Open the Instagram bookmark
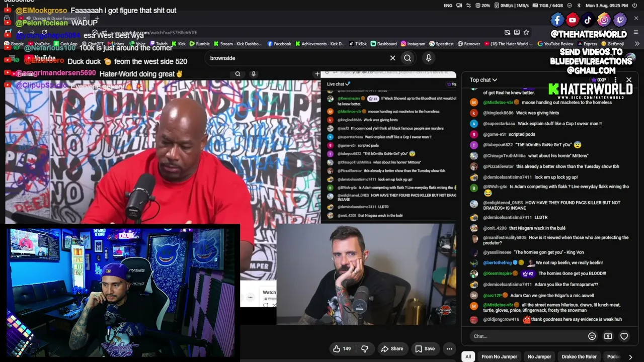Viewport: 644px width, 362px height. (x=413, y=44)
